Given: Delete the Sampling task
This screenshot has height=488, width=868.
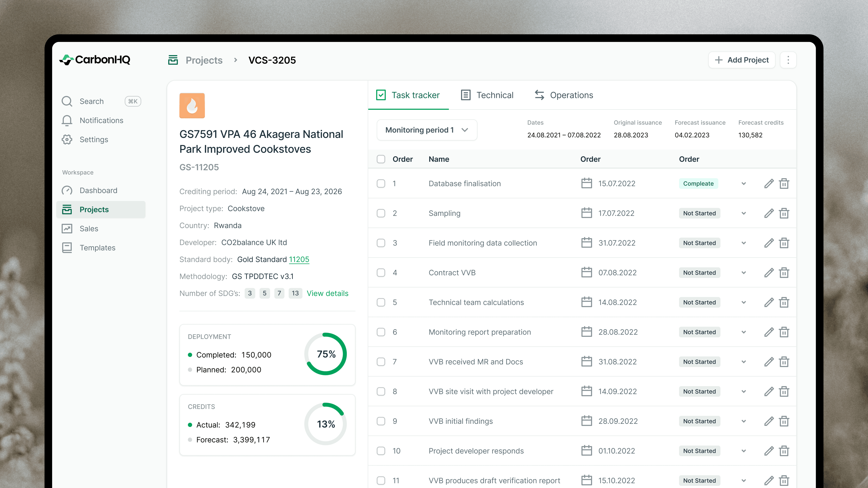Looking at the screenshot, I should pyautogui.click(x=784, y=213).
